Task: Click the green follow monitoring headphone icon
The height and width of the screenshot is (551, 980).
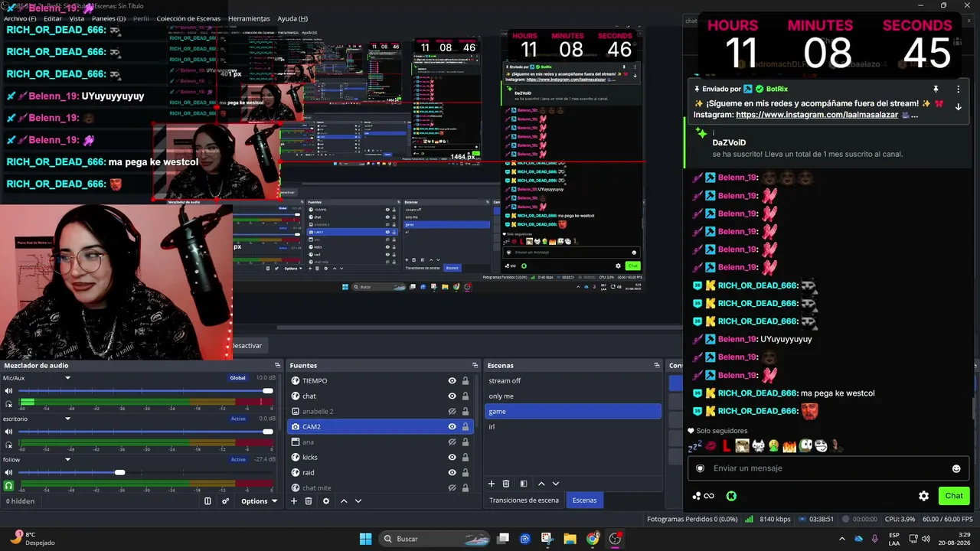Action: click(x=8, y=485)
